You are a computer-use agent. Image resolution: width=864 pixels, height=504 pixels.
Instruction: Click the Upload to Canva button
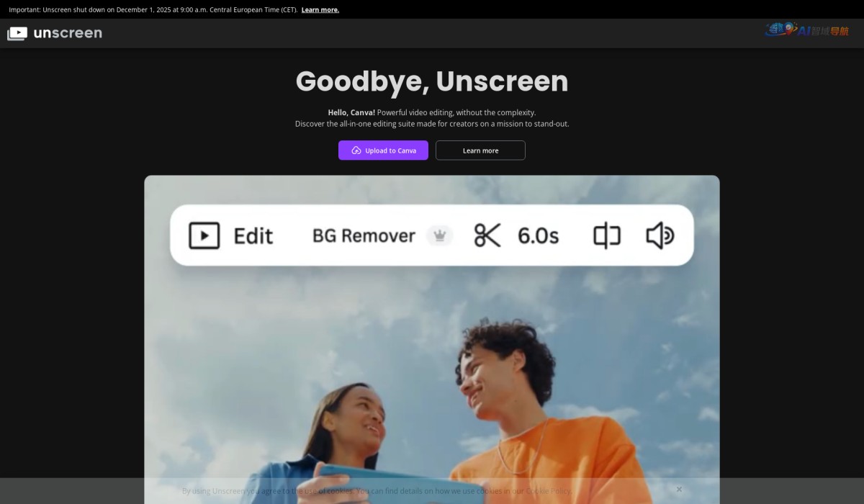[x=383, y=150]
